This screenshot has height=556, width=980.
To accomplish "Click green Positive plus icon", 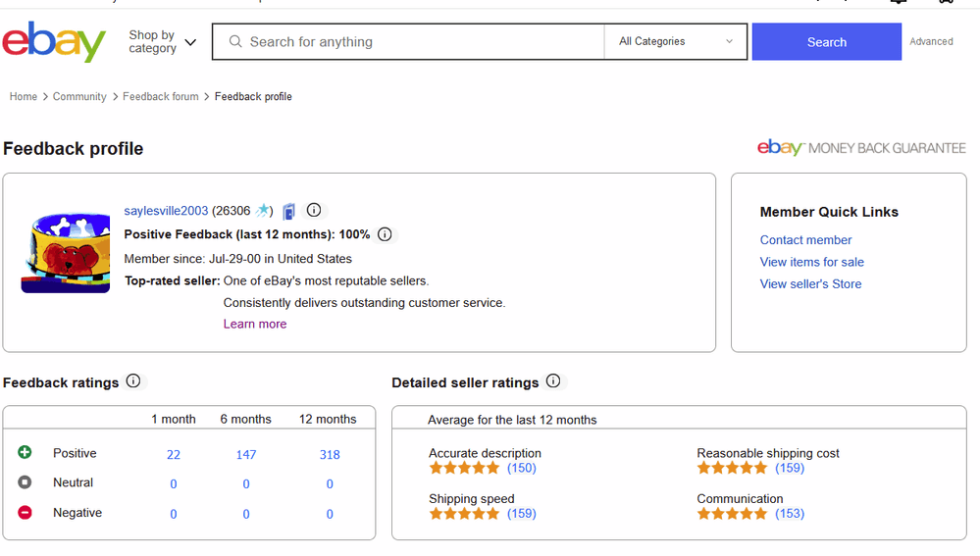I will click(x=25, y=452).
